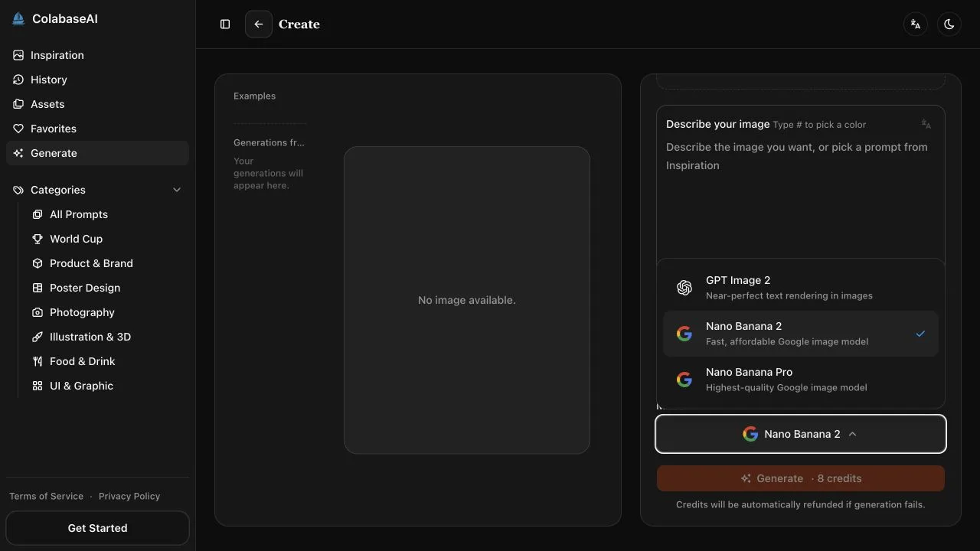Viewport: 980px width, 551px height.
Task: Click the checkmark on Nano Banana 2
Action: (x=920, y=334)
